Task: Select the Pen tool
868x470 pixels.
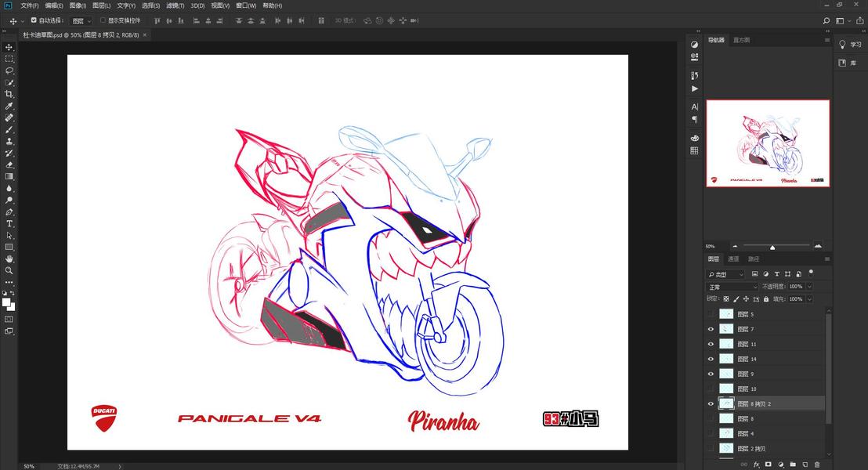Action: coord(9,212)
